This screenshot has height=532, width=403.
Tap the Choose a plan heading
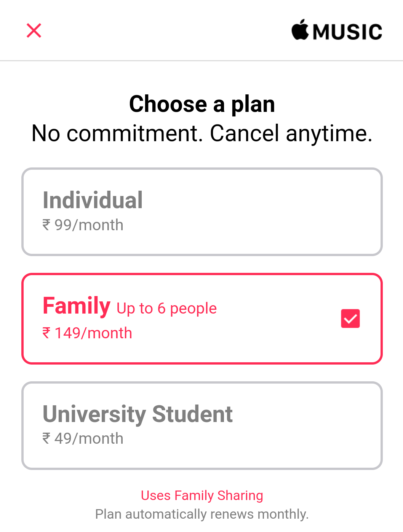point(202,104)
